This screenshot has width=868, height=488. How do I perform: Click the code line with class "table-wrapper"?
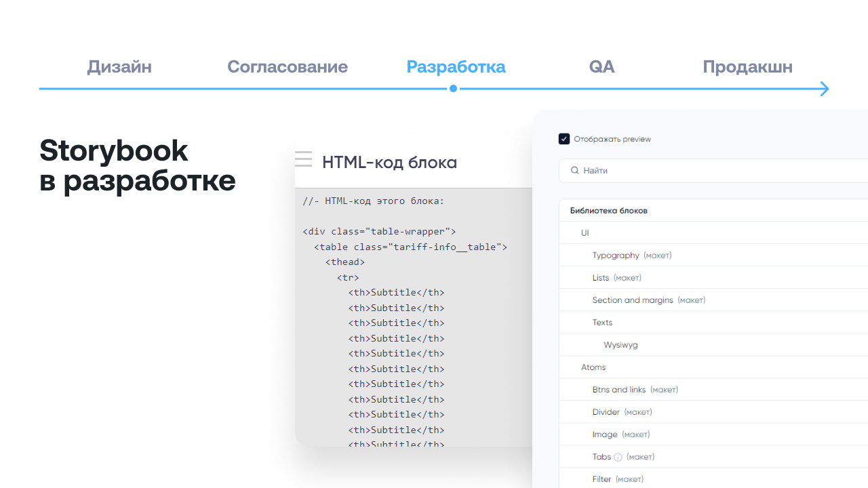click(379, 232)
